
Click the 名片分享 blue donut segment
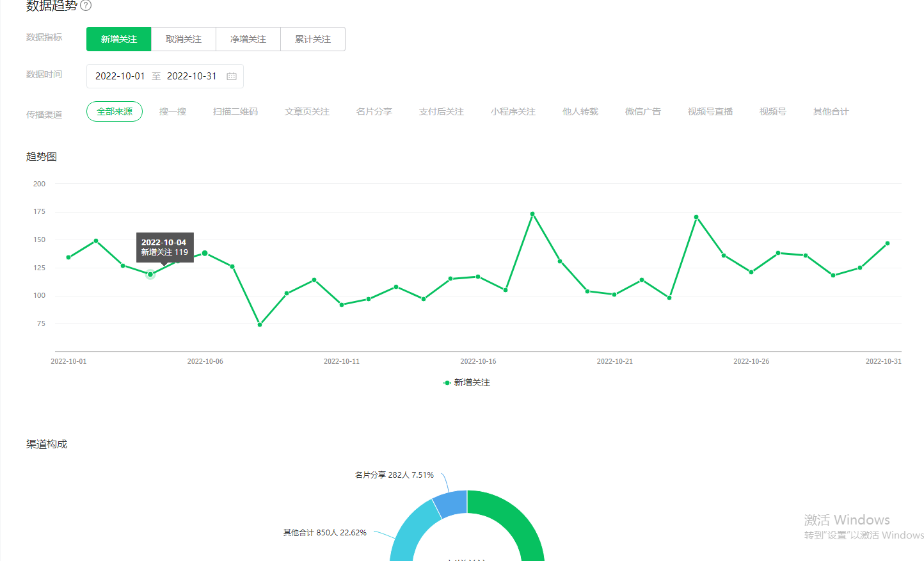tap(451, 503)
